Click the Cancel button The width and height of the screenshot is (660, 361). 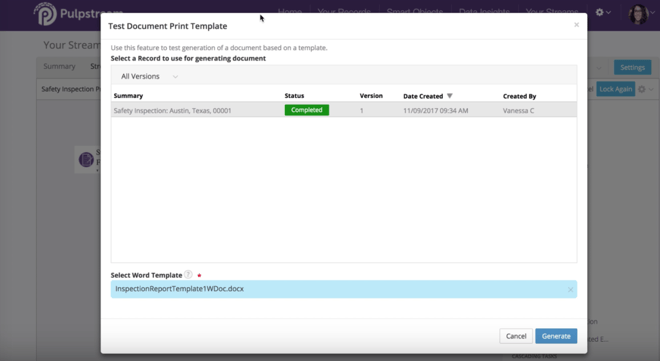click(x=516, y=336)
